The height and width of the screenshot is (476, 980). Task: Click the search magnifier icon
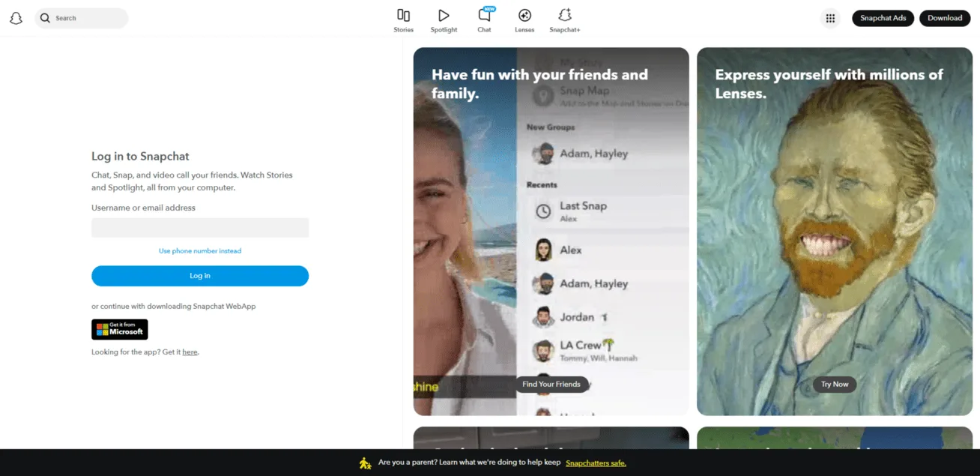pyautogui.click(x=45, y=18)
